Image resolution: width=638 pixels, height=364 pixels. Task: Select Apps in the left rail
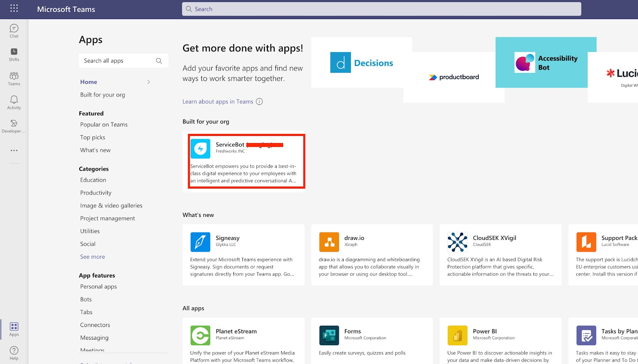[x=14, y=329]
